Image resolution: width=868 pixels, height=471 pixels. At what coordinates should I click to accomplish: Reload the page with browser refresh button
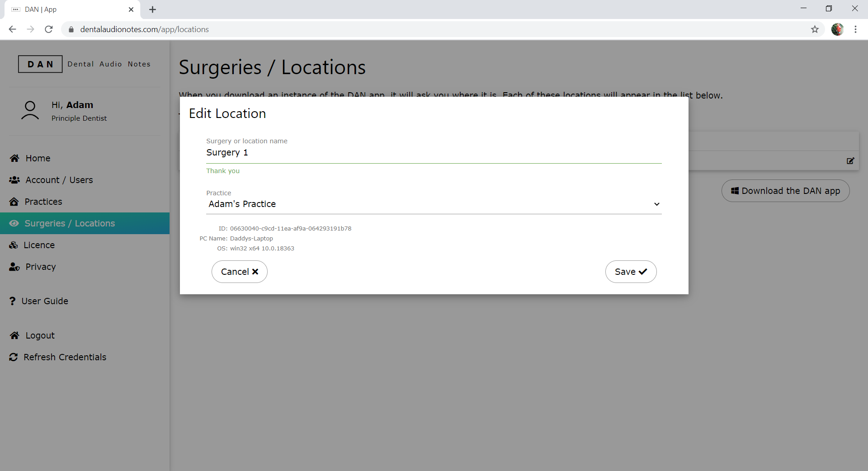[x=49, y=29]
